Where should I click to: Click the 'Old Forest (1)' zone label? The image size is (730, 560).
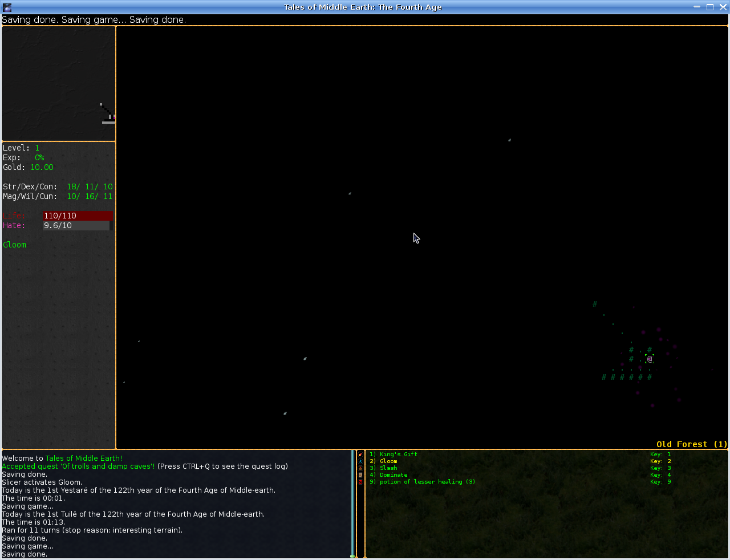click(692, 444)
